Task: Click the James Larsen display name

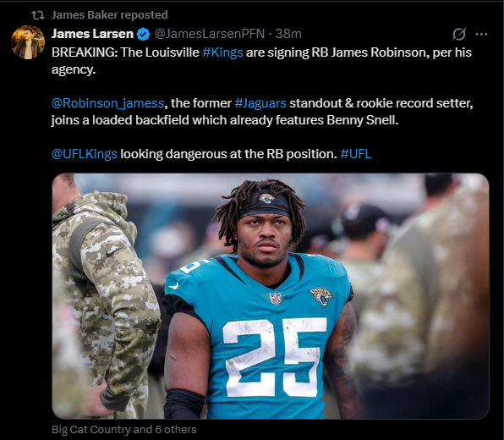Action: coord(92,34)
